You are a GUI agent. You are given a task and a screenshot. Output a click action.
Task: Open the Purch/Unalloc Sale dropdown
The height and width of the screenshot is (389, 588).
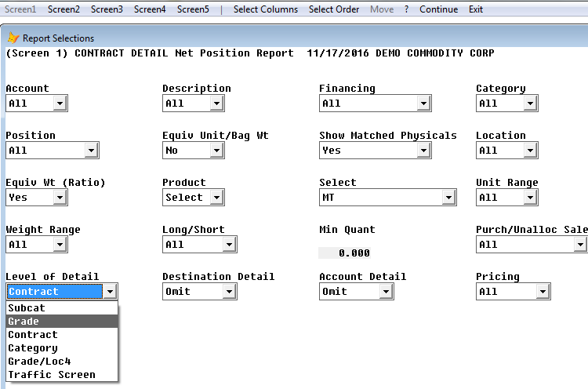click(580, 245)
